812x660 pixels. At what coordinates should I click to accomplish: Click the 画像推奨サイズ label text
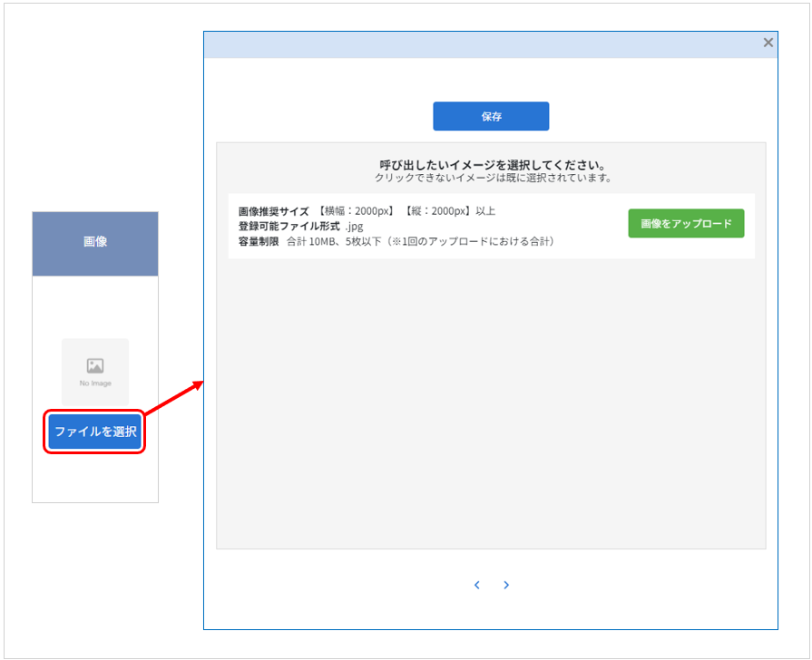coord(273,211)
